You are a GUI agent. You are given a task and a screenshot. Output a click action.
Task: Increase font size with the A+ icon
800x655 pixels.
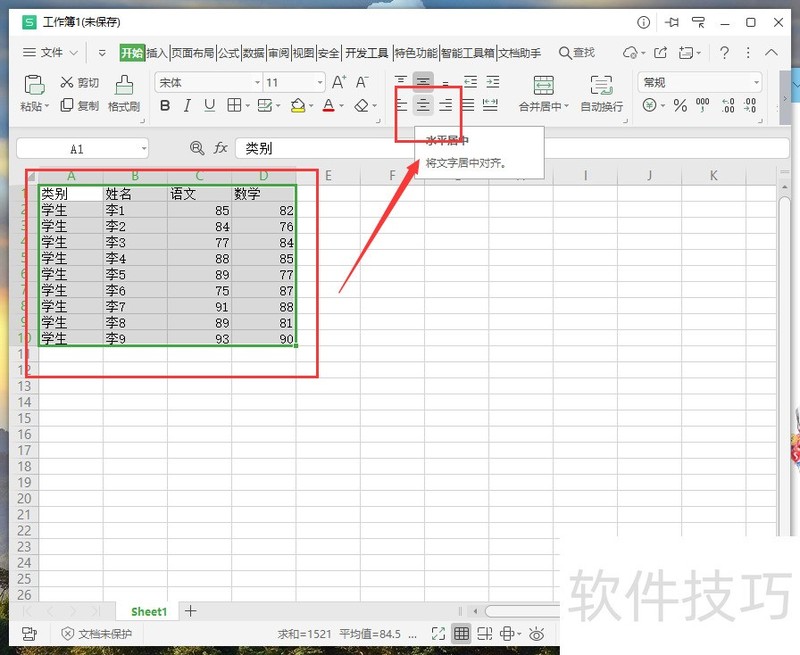pyautogui.click(x=339, y=82)
